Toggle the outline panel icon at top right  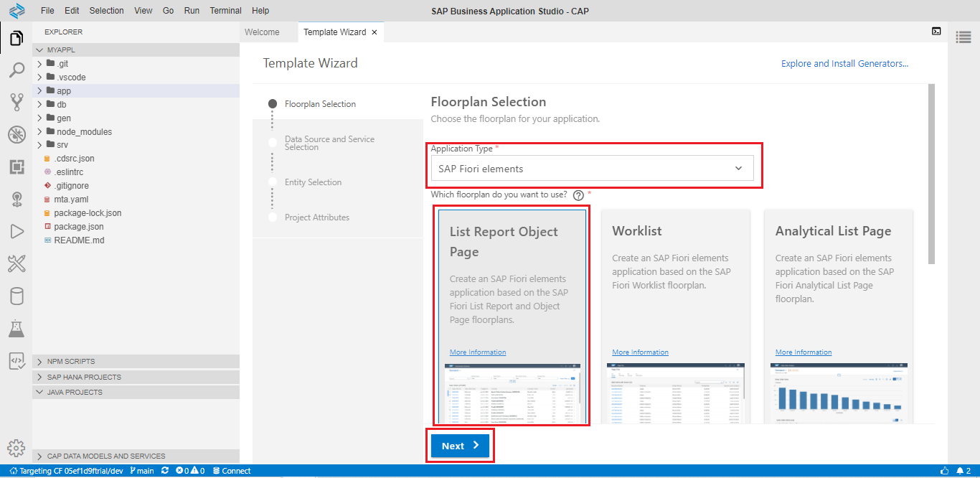(x=963, y=37)
